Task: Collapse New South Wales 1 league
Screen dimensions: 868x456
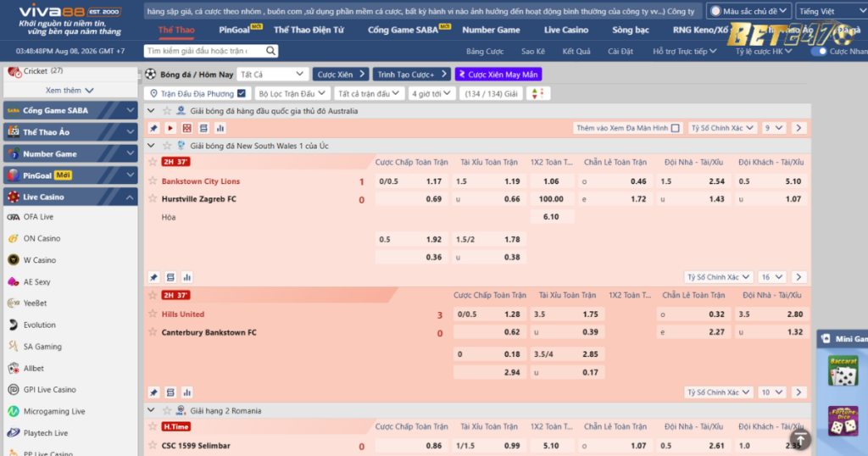Action: pos(151,146)
